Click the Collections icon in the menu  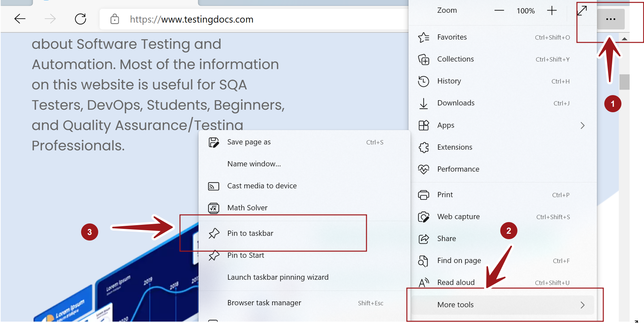tap(424, 59)
